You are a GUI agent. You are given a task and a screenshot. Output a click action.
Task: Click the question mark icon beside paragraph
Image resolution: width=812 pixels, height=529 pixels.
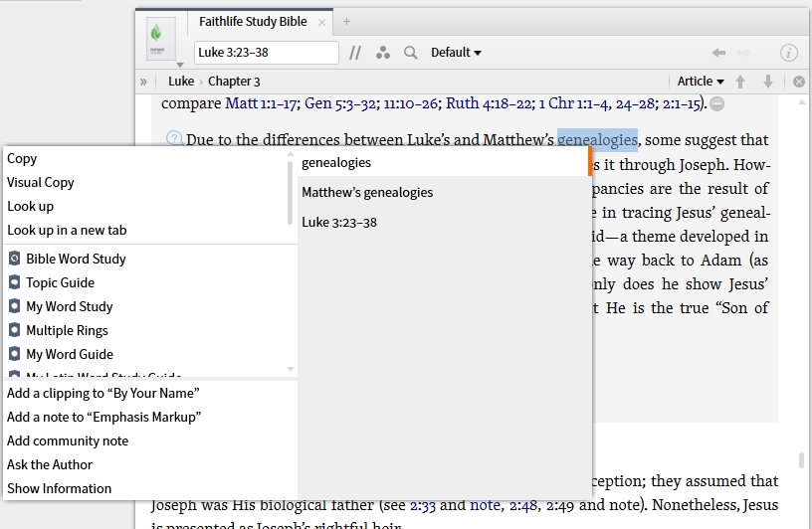[174, 138]
